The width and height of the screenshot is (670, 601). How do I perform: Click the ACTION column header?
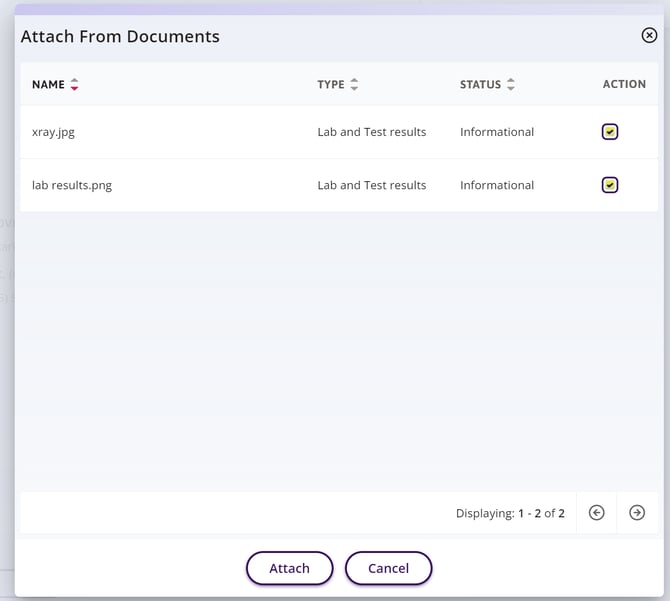point(624,85)
